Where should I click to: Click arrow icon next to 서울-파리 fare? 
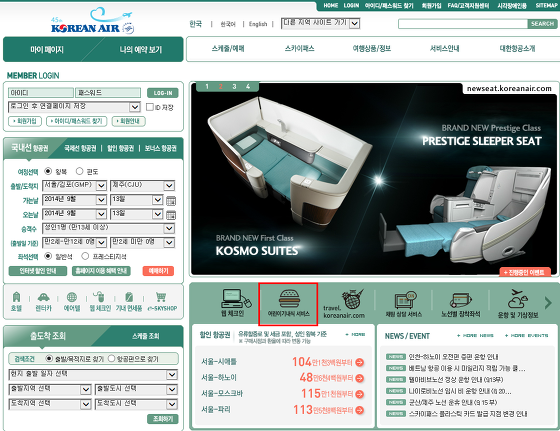pos(360,410)
